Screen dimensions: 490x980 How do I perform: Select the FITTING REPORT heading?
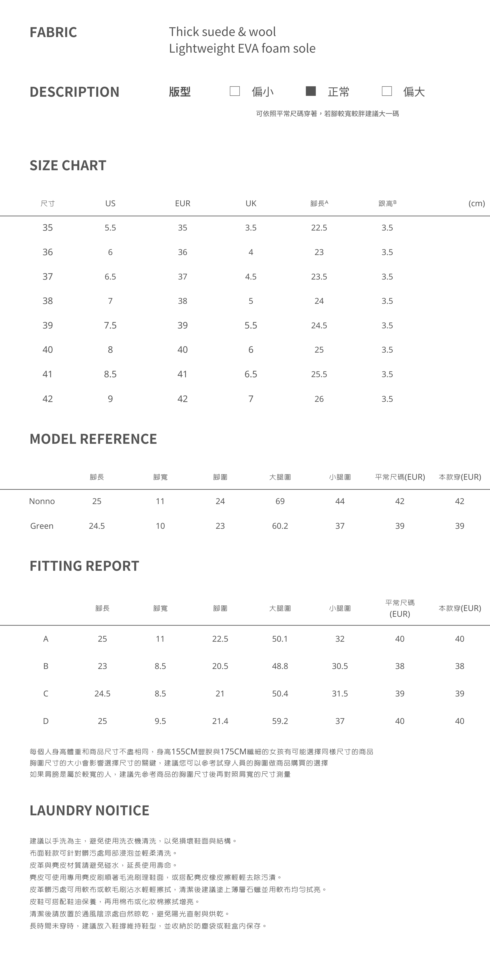click(x=84, y=566)
